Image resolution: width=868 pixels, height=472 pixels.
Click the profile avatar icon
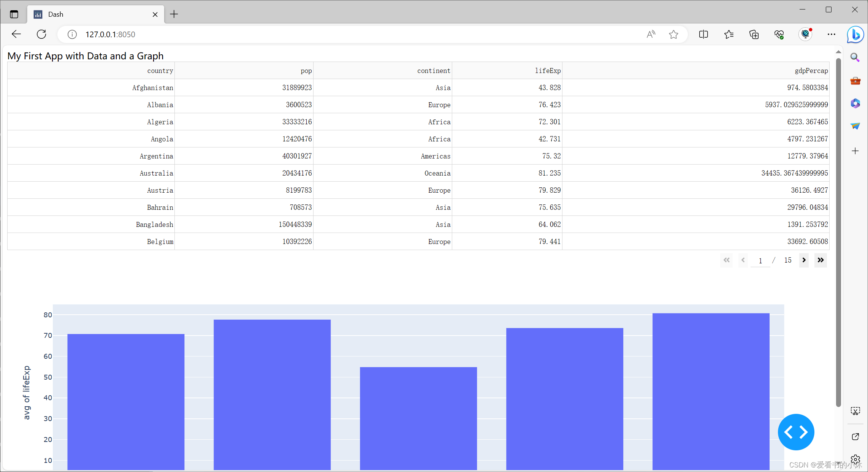click(805, 35)
